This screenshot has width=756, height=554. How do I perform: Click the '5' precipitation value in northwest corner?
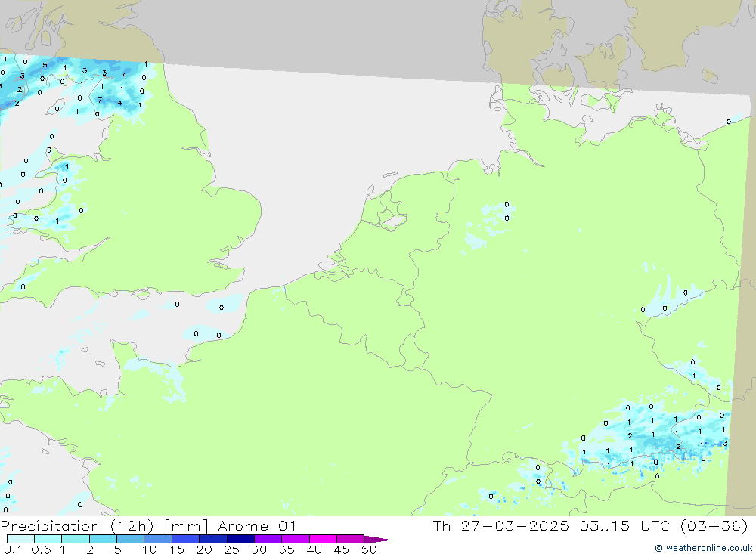45,65
